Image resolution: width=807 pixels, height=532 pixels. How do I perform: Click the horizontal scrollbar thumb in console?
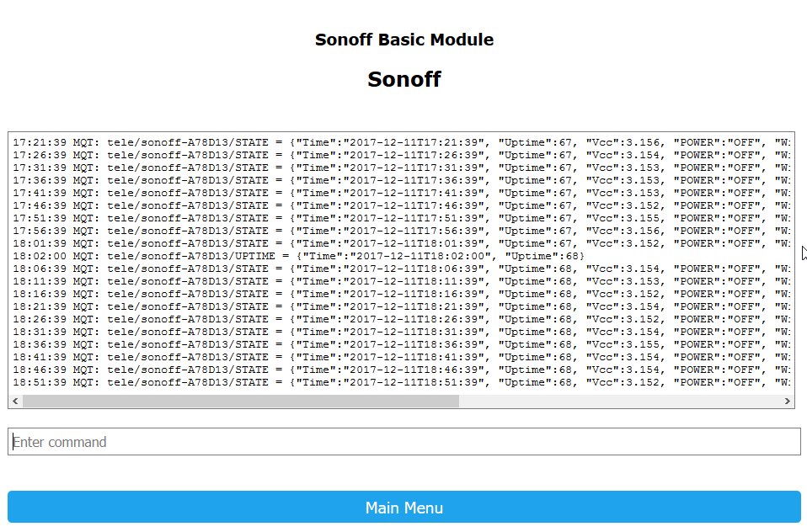[241, 401]
